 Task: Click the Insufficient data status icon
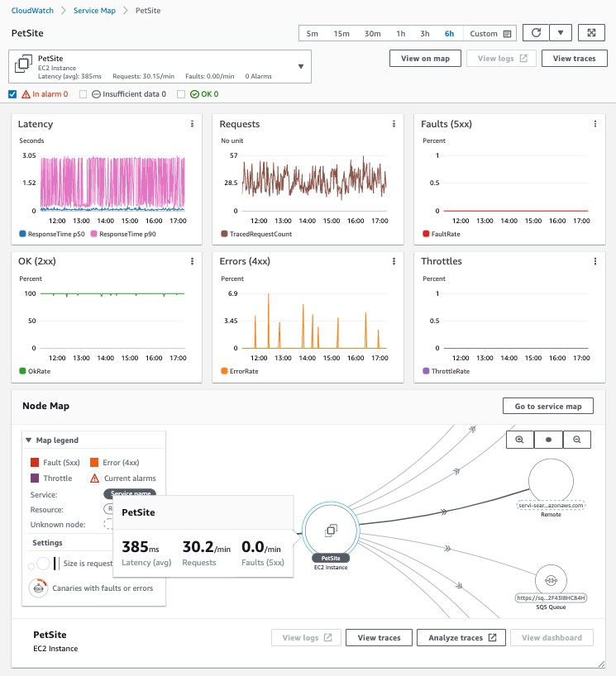96,94
